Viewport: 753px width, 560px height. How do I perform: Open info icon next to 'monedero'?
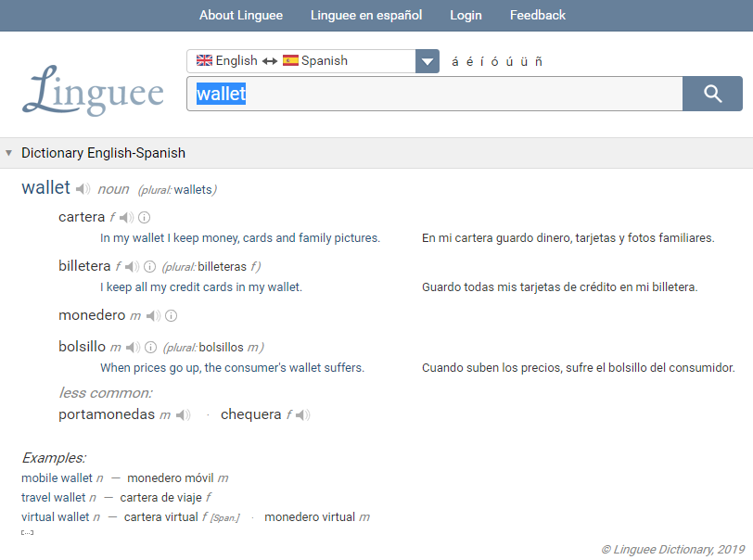tap(171, 315)
